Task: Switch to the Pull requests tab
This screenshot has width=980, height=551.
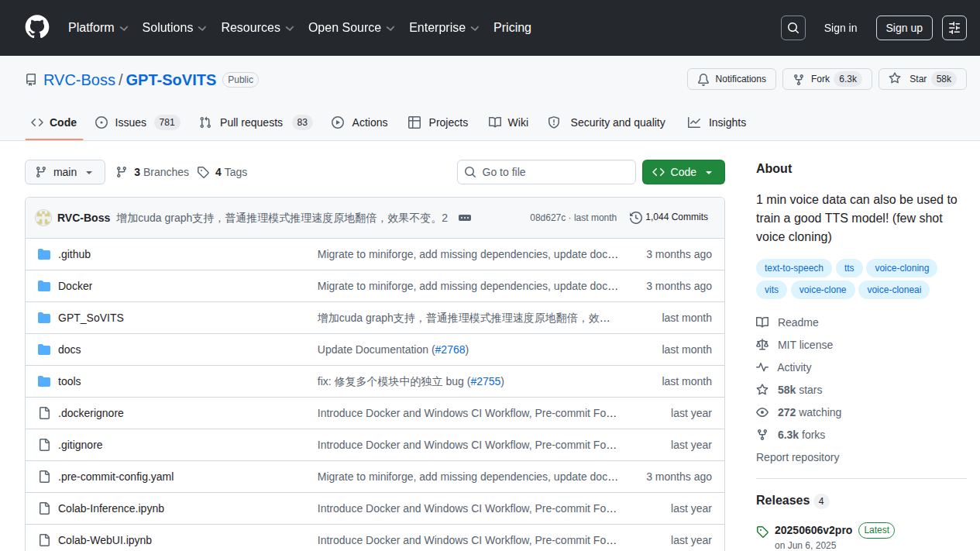Action: point(255,122)
